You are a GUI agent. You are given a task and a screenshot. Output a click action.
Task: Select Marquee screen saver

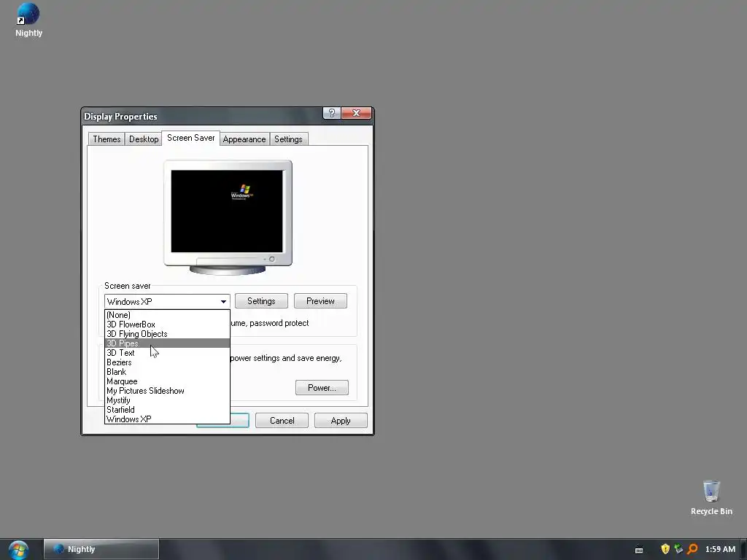(167, 381)
